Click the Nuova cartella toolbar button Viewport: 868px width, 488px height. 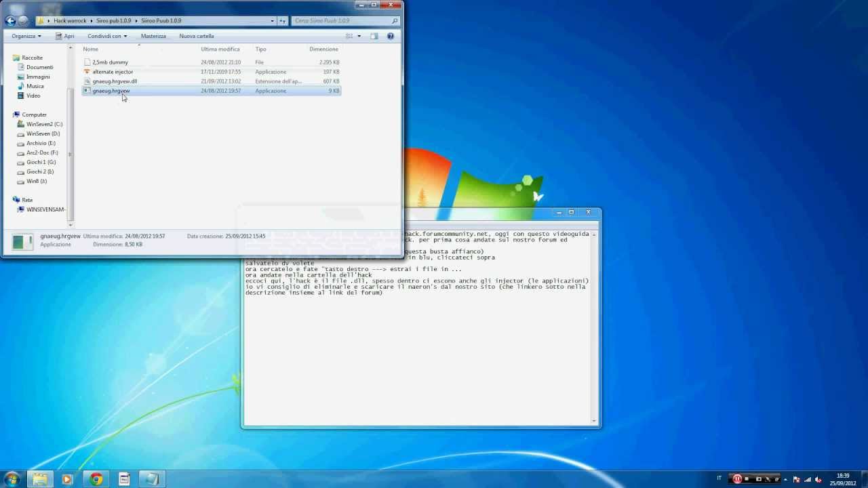pyautogui.click(x=197, y=36)
